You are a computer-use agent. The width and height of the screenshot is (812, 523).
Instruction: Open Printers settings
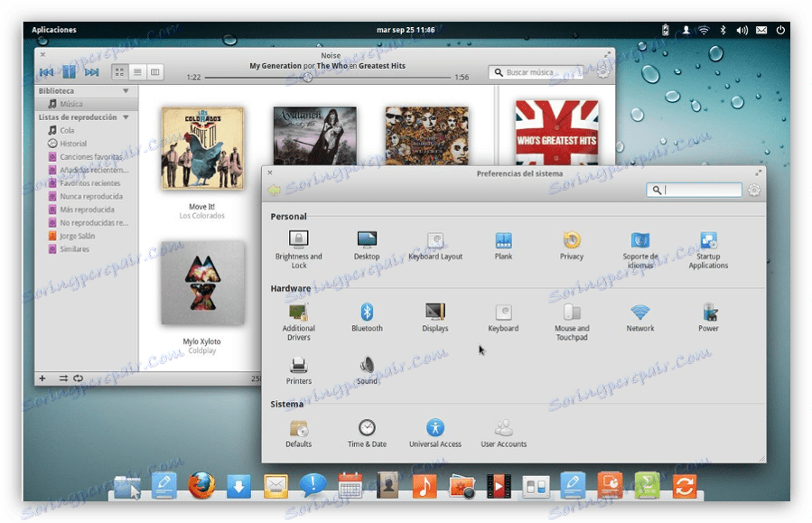(298, 369)
